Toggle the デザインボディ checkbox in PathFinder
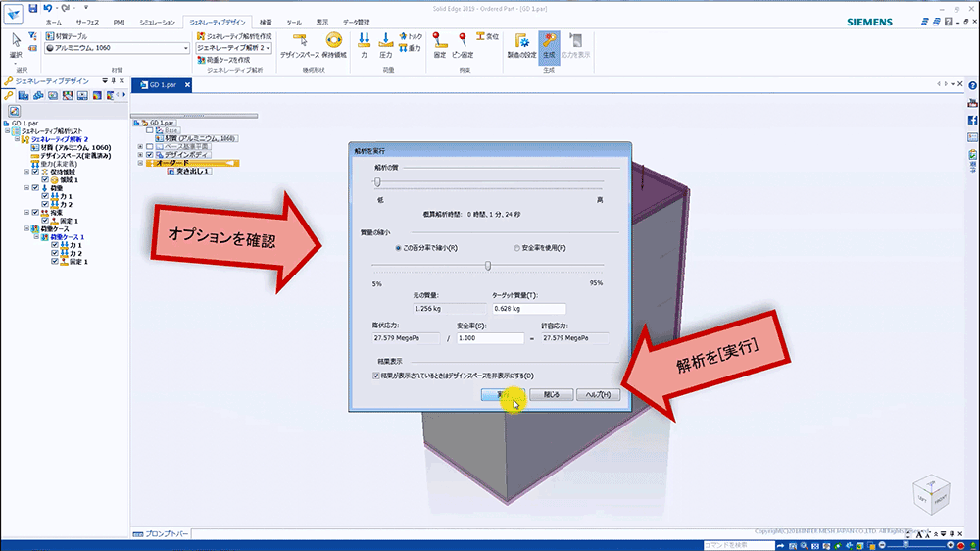Viewport: 980px width, 551px height. tap(149, 155)
